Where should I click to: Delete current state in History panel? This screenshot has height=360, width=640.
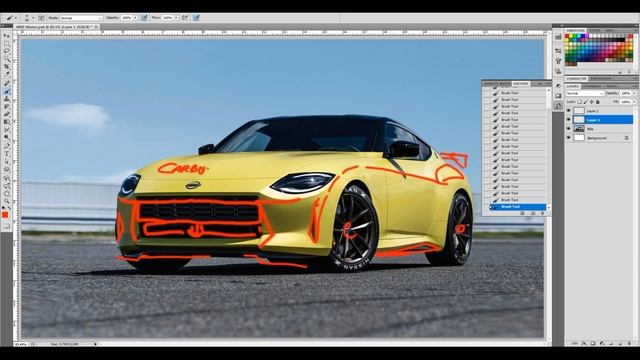[x=543, y=213]
